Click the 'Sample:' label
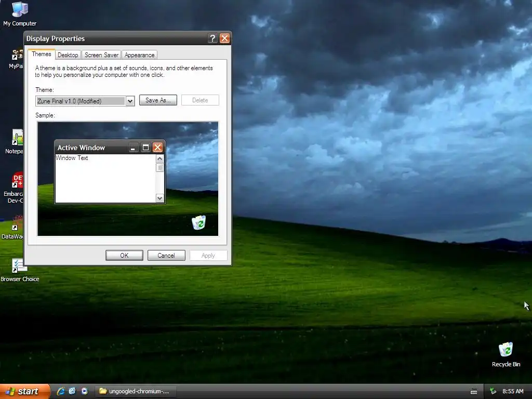The image size is (532, 399). click(x=45, y=115)
